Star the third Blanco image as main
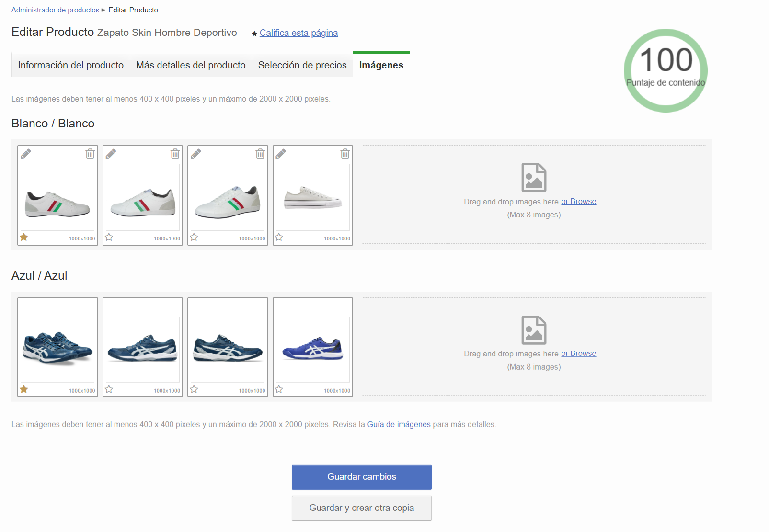The image size is (769, 532). (194, 237)
